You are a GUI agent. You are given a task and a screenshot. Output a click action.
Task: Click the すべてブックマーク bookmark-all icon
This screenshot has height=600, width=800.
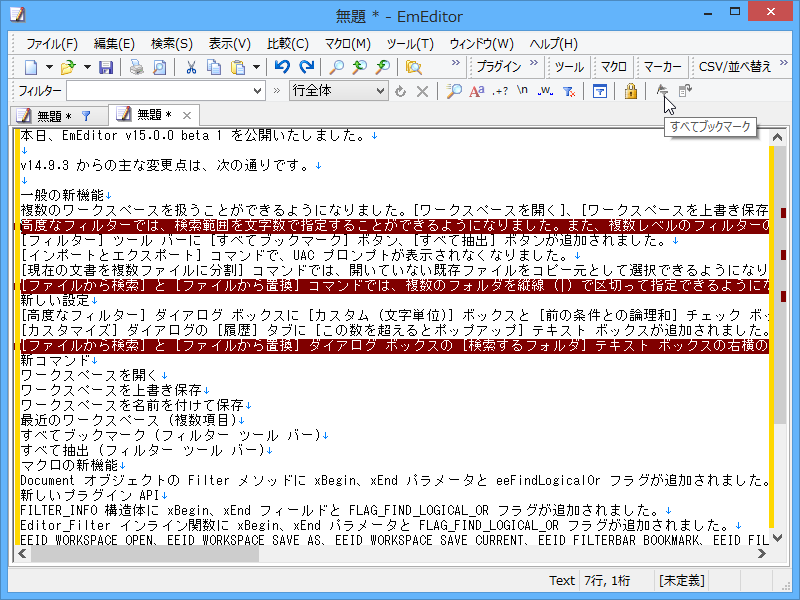[x=662, y=91]
